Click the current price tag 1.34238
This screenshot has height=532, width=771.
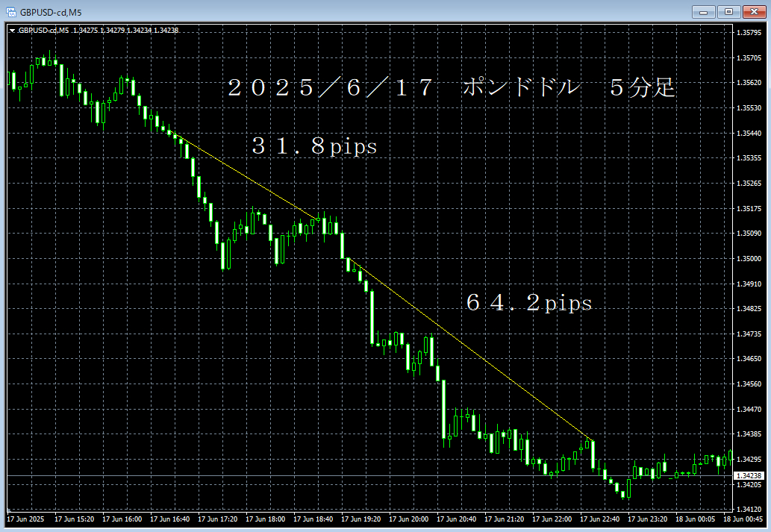click(749, 475)
